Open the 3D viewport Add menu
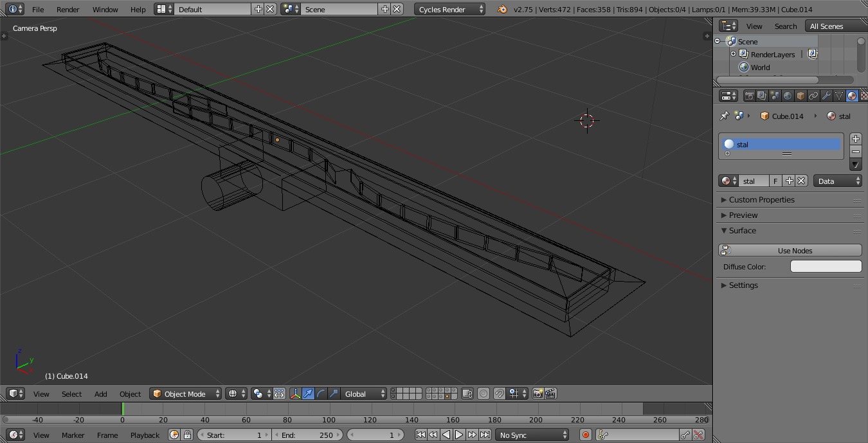Image resolution: width=868 pixels, height=443 pixels. [x=101, y=394]
